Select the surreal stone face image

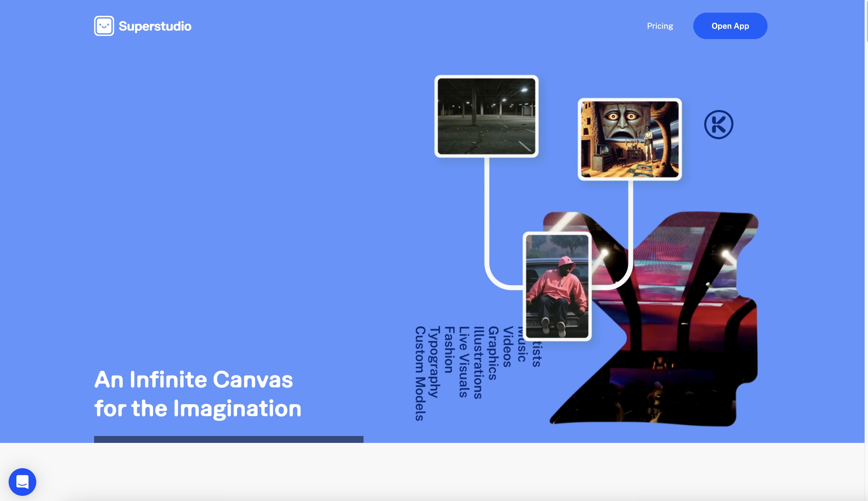(x=629, y=139)
